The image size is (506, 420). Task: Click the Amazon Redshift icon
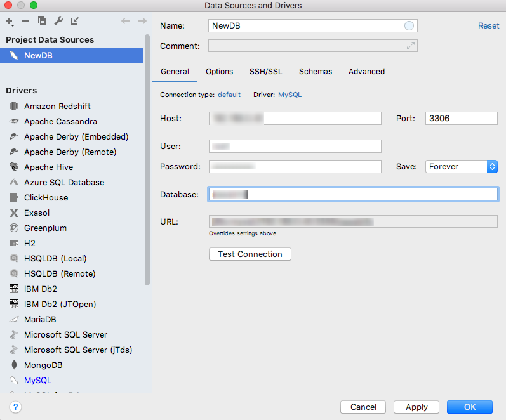pyautogui.click(x=13, y=106)
